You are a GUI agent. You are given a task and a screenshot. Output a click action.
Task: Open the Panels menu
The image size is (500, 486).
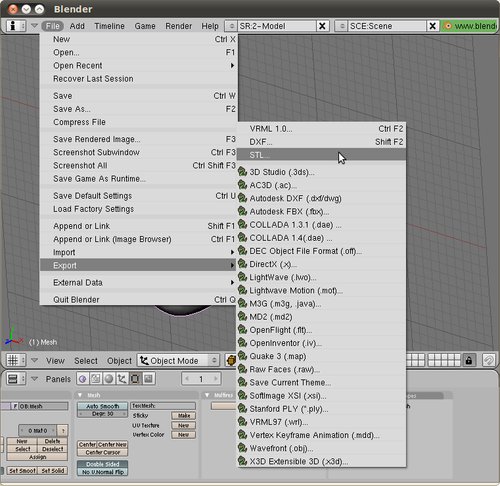(x=58, y=379)
